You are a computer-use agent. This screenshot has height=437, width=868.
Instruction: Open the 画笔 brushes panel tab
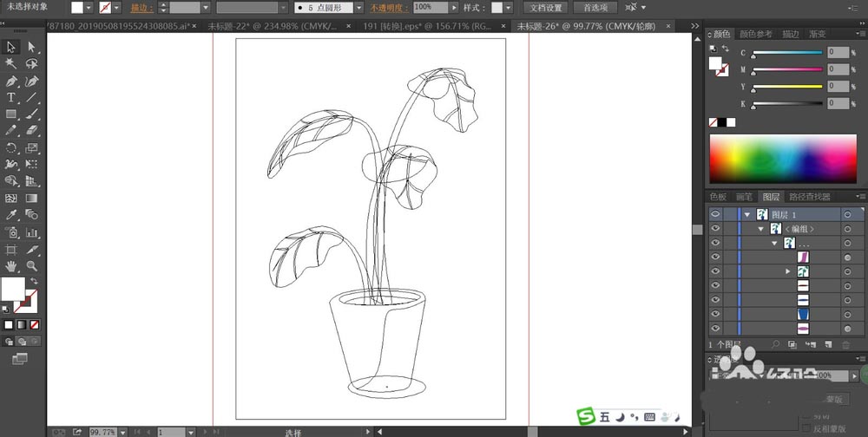click(x=744, y=196)
